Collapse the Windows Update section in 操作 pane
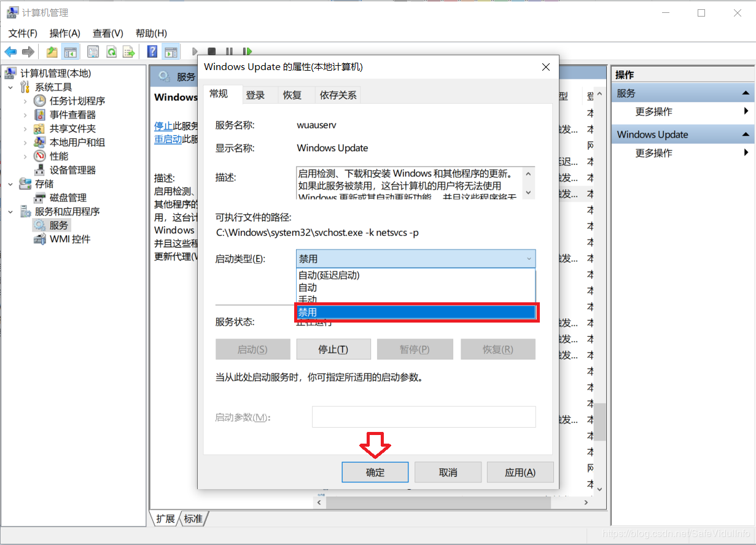Viewport: 756px width, 545px height. pyautogui.click(x=746, y=135)
